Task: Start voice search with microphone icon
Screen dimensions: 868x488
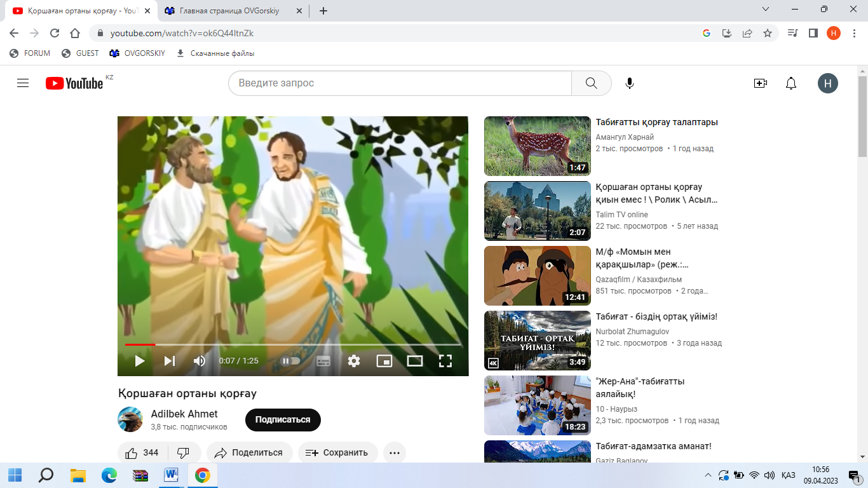Action: click(630, 83)
